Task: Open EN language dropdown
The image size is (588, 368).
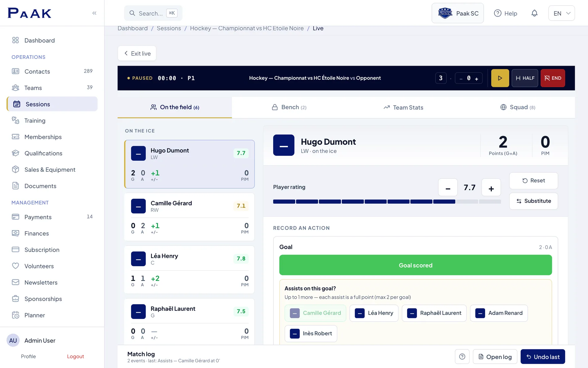Action: (561, 13)
